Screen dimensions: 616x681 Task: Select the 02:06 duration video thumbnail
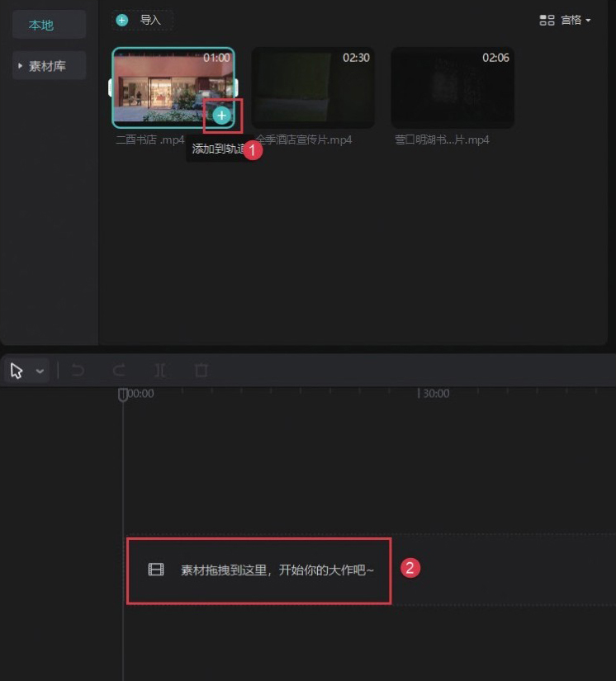453,87
